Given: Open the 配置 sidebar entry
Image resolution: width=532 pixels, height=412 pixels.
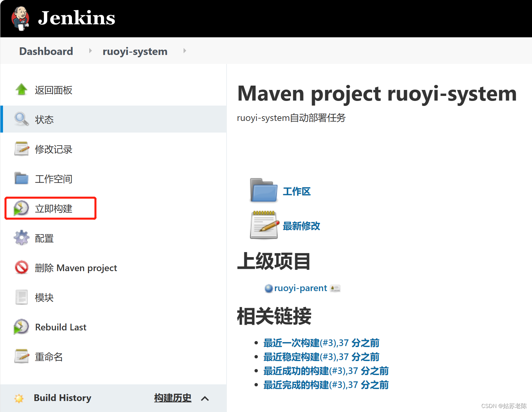Looking at the screenshot, I should 44,238.
